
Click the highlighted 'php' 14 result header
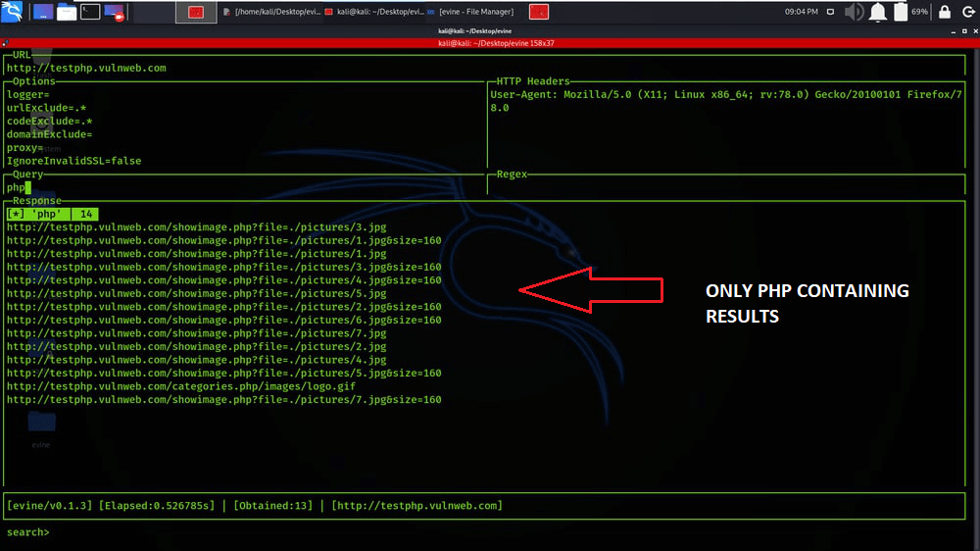(x=53, y=214)
